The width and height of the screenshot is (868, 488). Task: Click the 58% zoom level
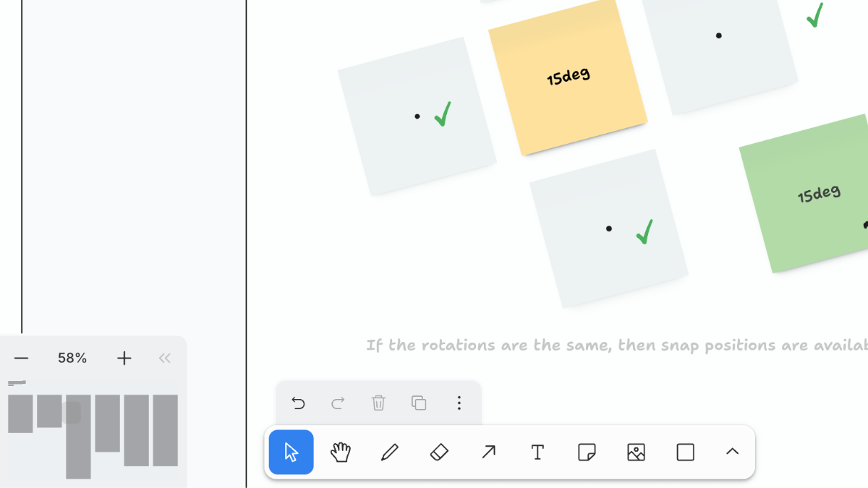(x=72, y=358)
